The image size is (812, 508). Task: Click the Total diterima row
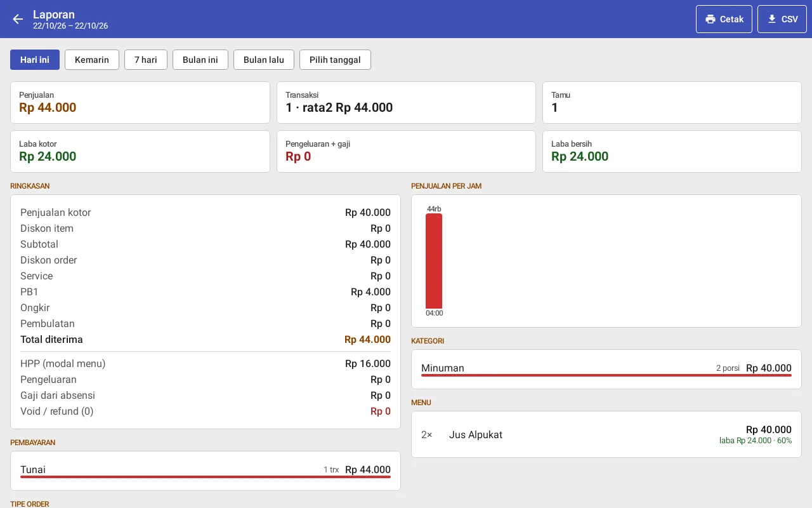(206, 340)
